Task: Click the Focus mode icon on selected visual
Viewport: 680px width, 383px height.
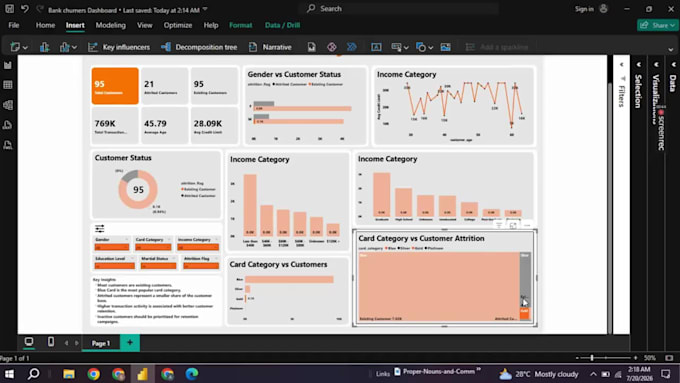Action: [513, 225]
